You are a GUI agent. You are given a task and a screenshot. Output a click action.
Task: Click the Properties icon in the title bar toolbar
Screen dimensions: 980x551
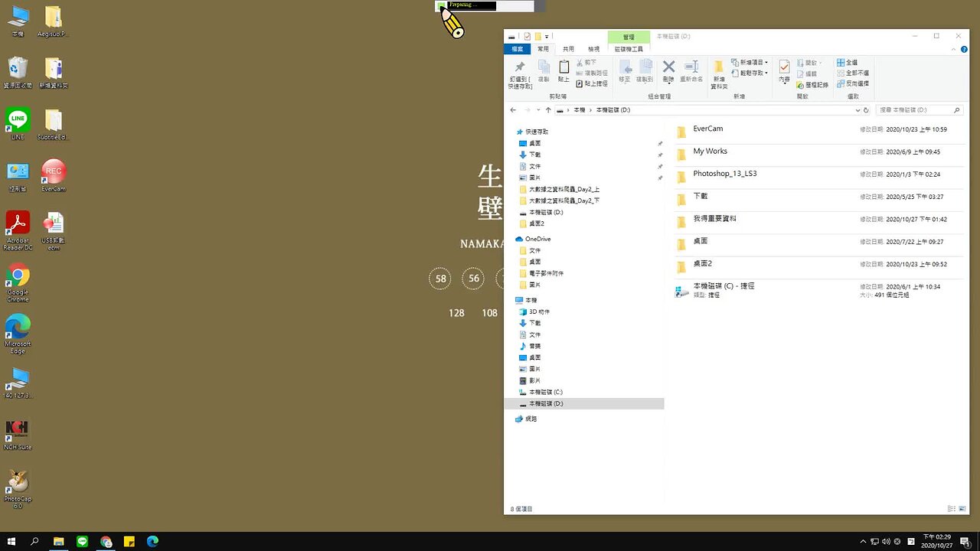tap(527, 36)
